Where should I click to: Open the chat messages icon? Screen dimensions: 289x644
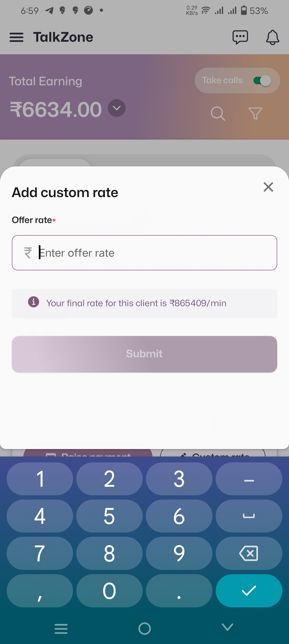click(240, 37)
